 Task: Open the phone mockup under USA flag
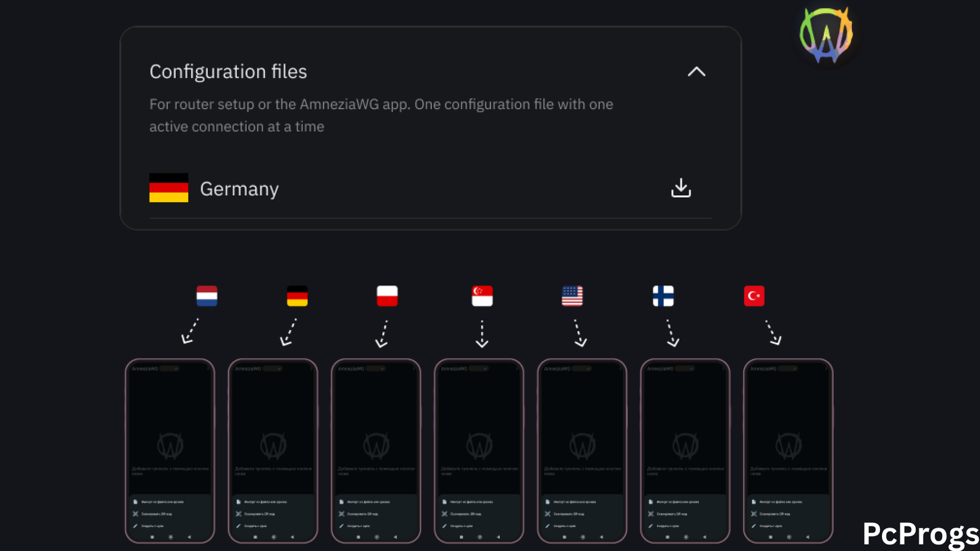click(582, 451)
